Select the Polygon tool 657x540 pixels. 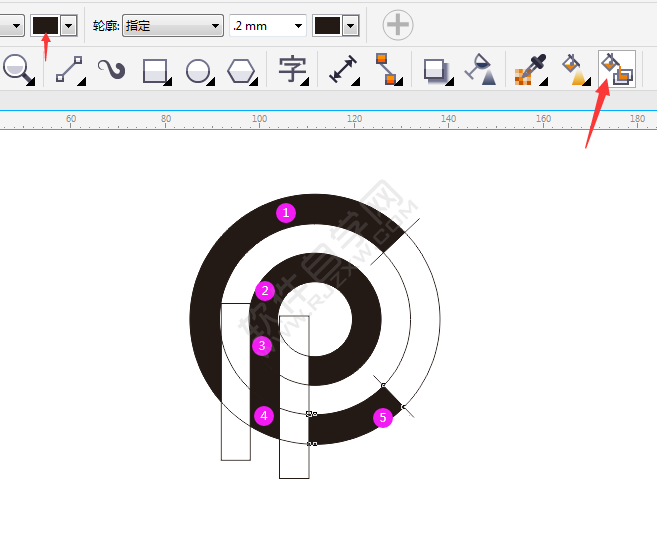coord(241,69)
